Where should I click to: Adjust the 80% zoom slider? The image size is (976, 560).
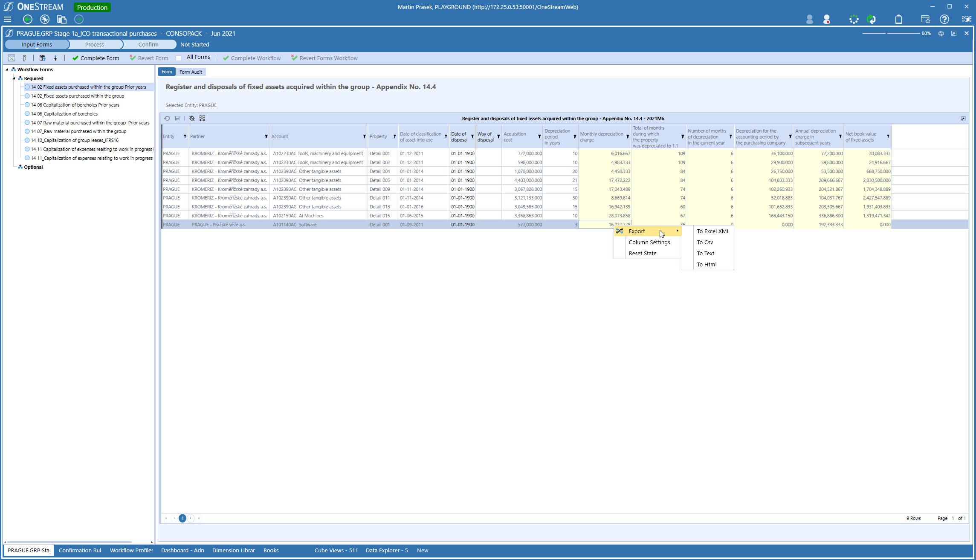(x=886, y=33)
